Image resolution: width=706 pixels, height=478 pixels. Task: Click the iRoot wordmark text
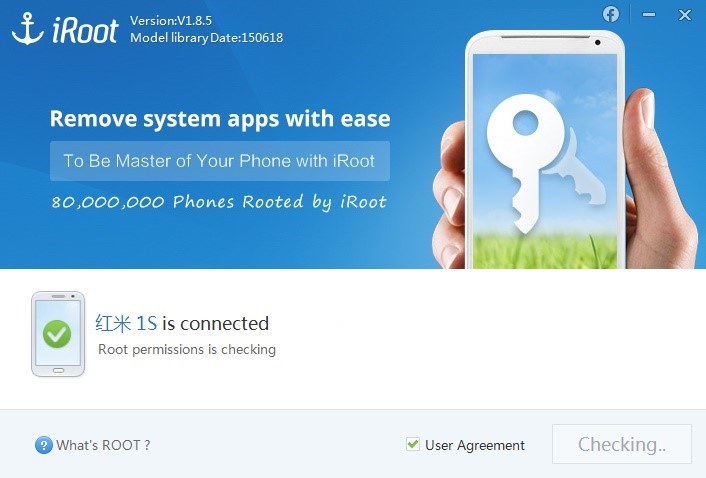[x=85, y=31]
